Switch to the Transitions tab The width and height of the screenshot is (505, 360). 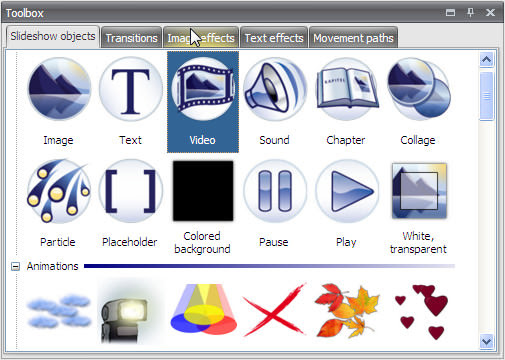click(x=131, y=38)
